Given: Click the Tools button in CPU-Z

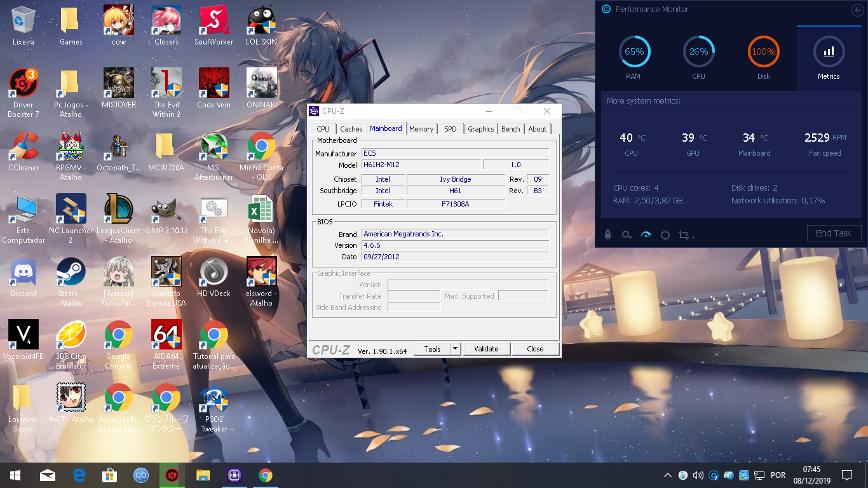Looking at the screenshot, I should click(432, 349).
